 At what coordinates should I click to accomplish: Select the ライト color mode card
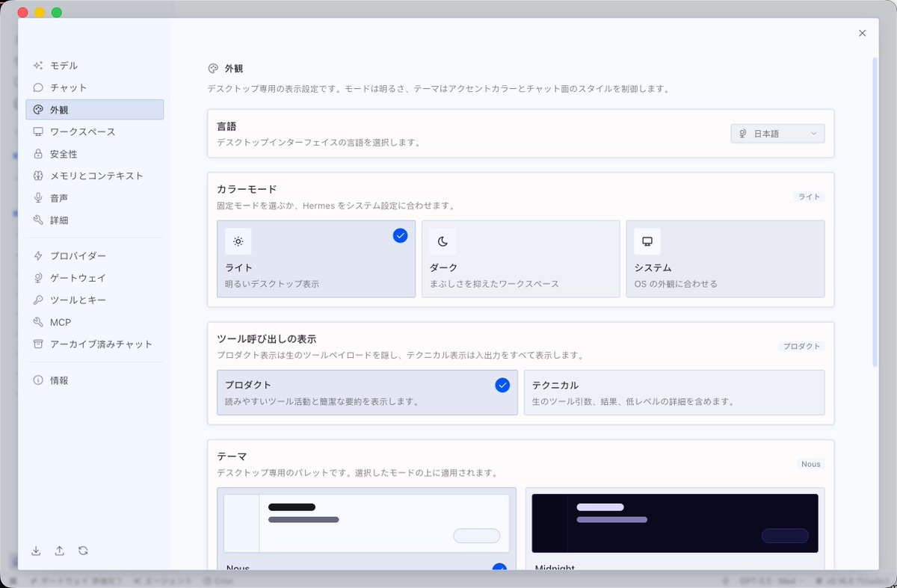pyautogui.click(x=316, y=259)
